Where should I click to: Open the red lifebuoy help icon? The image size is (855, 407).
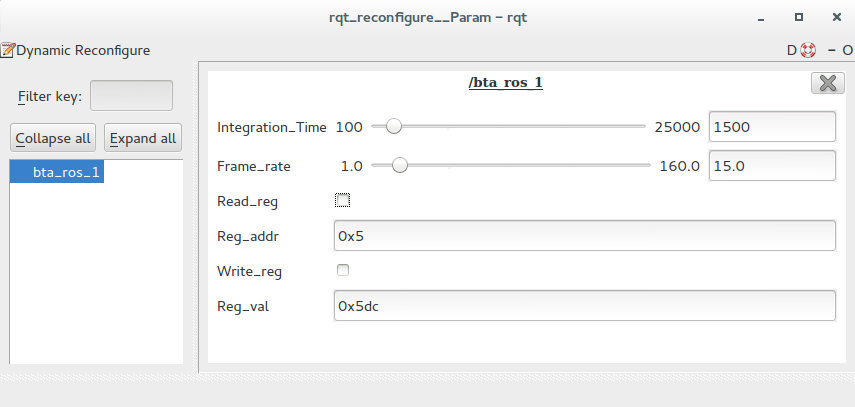click(x=809, y=50)
